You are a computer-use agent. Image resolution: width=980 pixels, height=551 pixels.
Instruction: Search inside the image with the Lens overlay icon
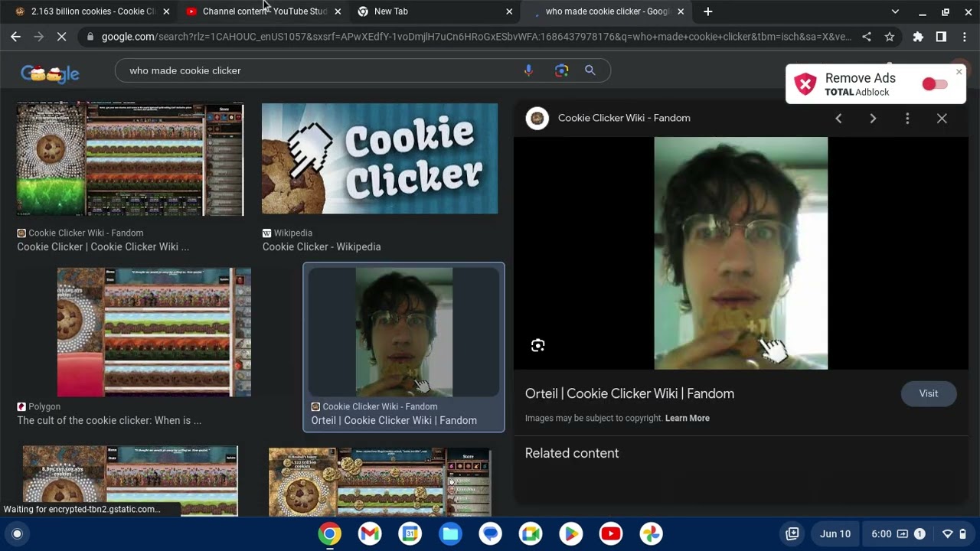point(537,346)
